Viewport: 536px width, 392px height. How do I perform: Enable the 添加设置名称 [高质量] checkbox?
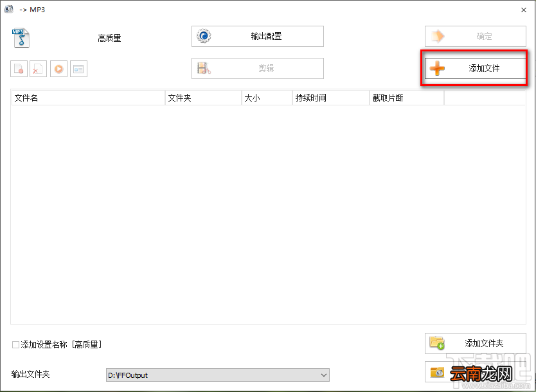(x=15, y=344)
